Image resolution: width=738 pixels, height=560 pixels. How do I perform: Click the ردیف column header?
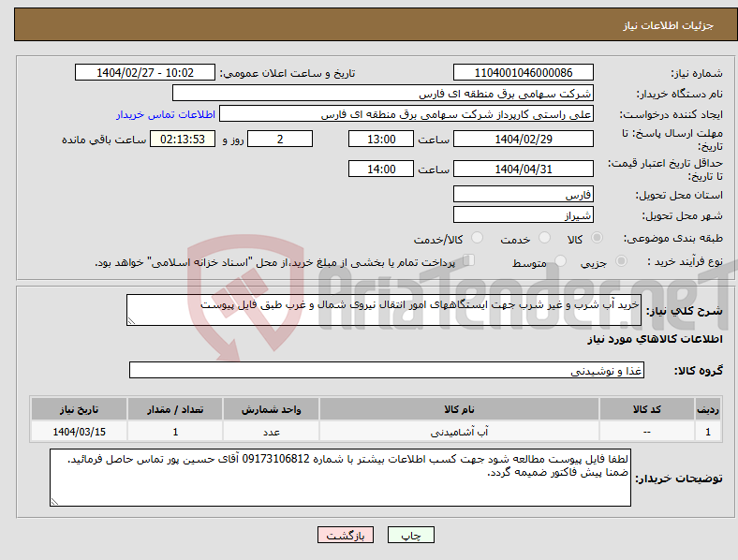pyautogui.click(x=708, y=409)
